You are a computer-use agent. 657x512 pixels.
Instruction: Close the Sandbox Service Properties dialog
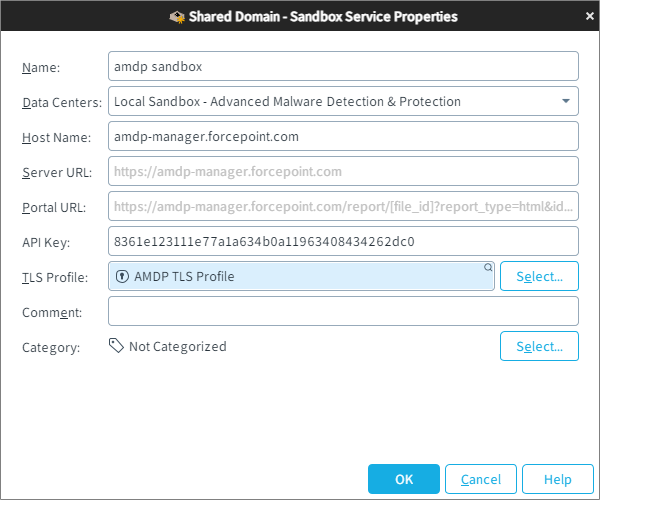click(590, 16)
